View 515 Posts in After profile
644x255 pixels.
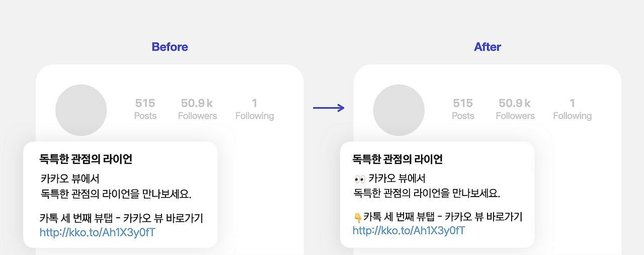pyautogui.click(x=463, y=109)
